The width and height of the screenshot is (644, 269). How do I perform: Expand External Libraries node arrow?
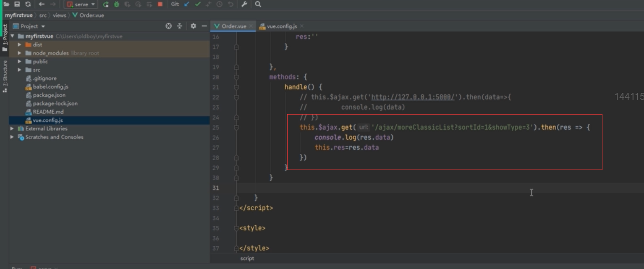click(x=12, y=128)
